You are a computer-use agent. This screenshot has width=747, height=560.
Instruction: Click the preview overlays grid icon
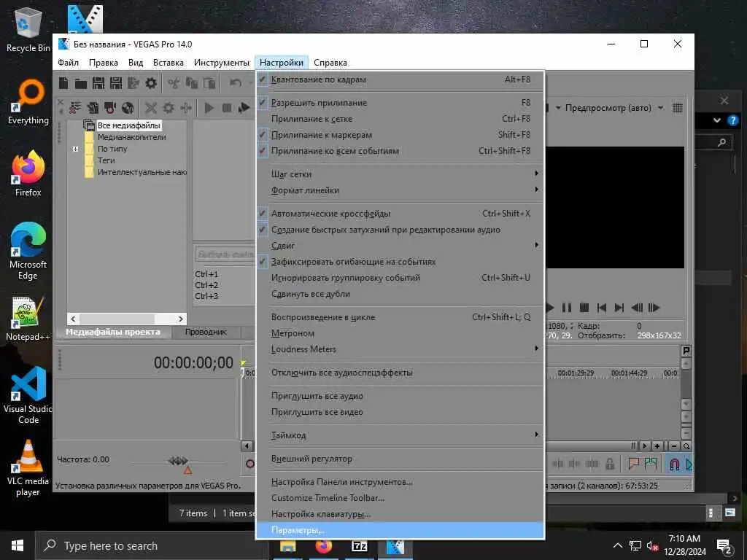pos(678,108)
